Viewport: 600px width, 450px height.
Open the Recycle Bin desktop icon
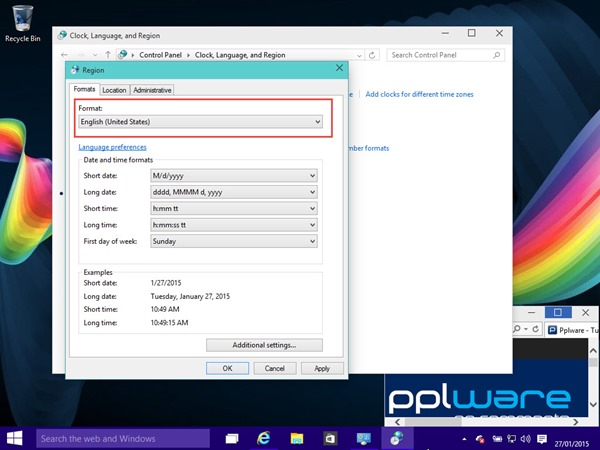22,24
